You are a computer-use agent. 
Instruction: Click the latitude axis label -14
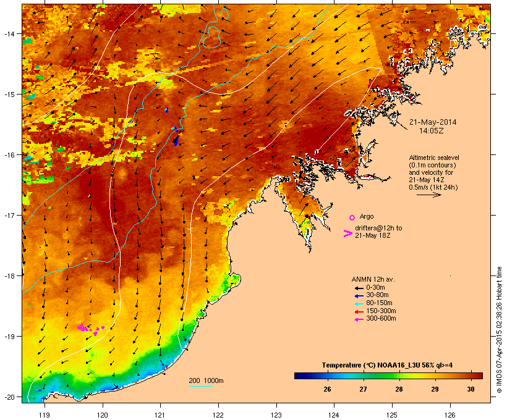9,33
